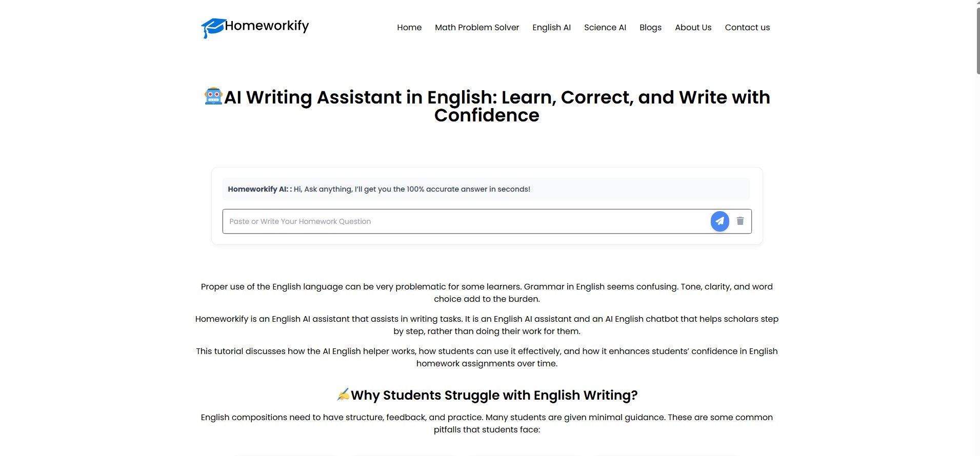The width and height of the screenshot is (980, 456).
Task: Click paragraph starting 'This tutorial discusses'
Action: (x=487, y=357)
